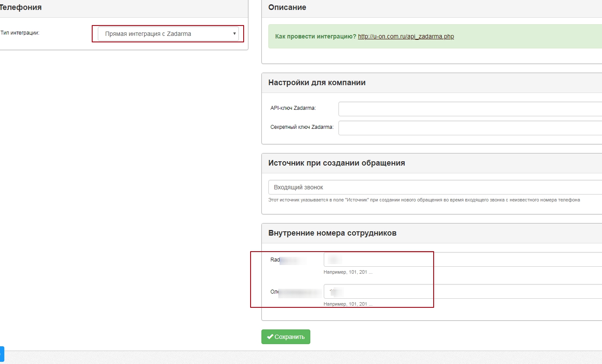Screen dimensions: 602x364
Task: Click the checkmark icon on Сохранить
Action: click(x=270, y=337)
